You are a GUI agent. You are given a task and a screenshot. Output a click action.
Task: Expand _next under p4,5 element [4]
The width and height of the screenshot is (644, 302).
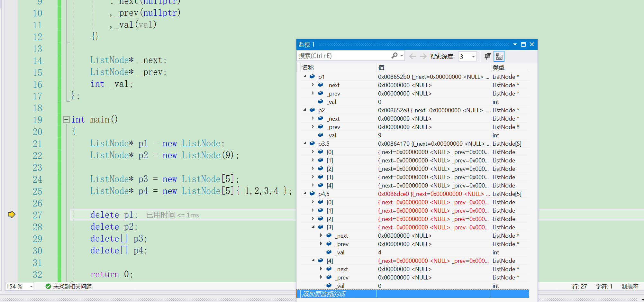pyautogui.click(x=321, y=269)
